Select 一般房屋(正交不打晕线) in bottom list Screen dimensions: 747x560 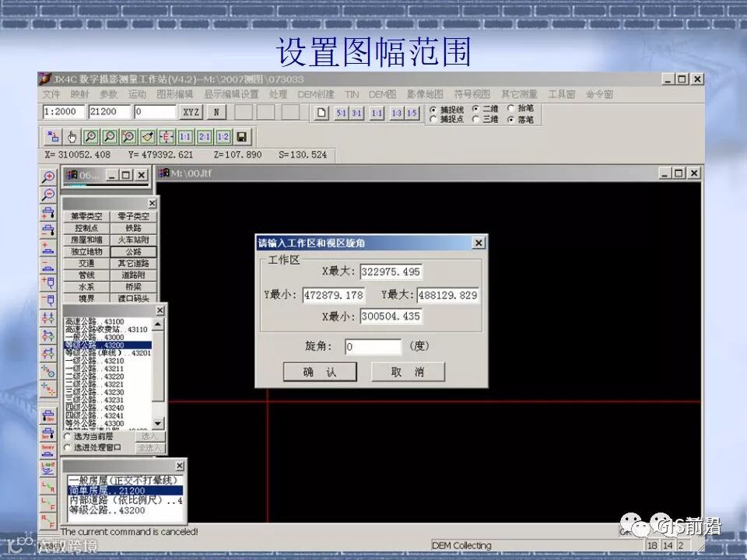[125, 480]
